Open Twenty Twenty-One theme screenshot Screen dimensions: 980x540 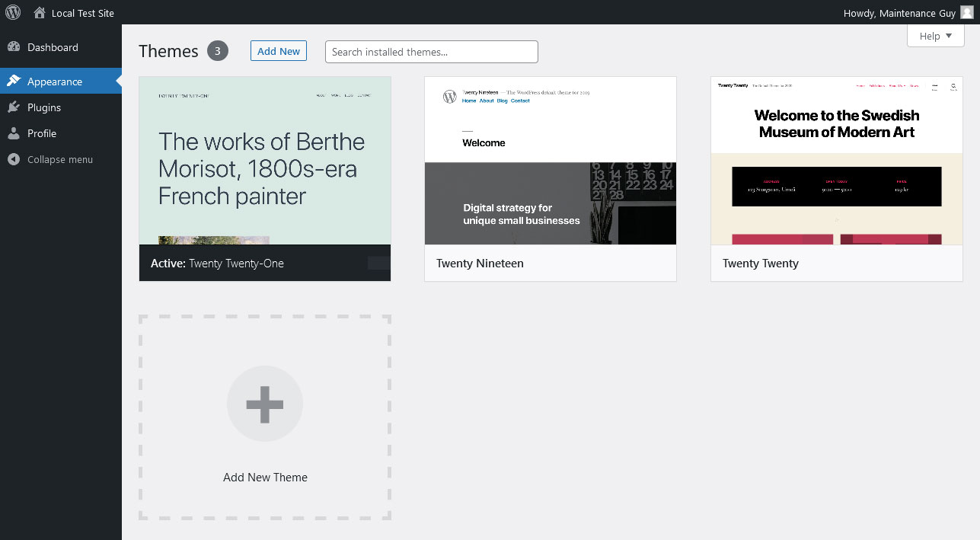coord(265,161)
